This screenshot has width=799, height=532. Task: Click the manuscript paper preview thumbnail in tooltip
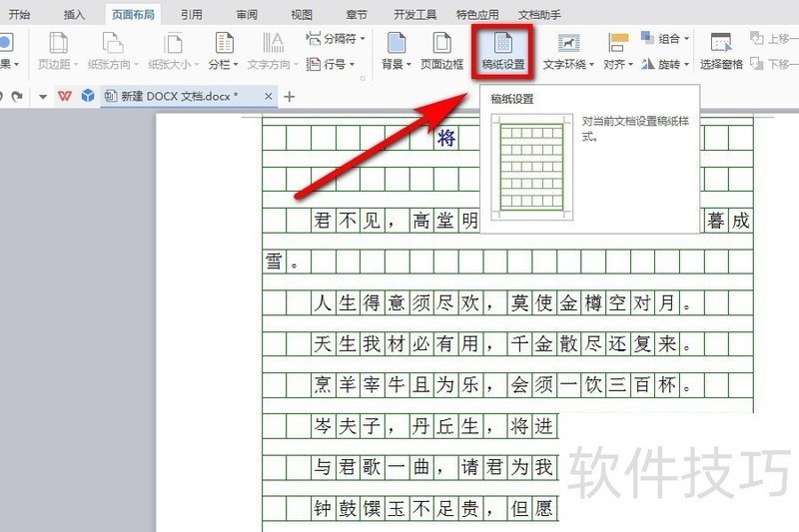click(532, 167)
